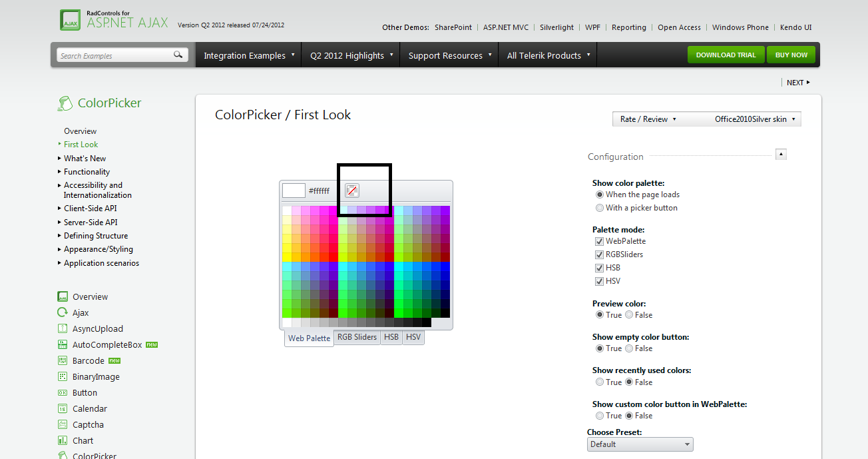Collapse the Configuration panel arrow
Viewport: 868px width, 459px height.
(781, 155)
